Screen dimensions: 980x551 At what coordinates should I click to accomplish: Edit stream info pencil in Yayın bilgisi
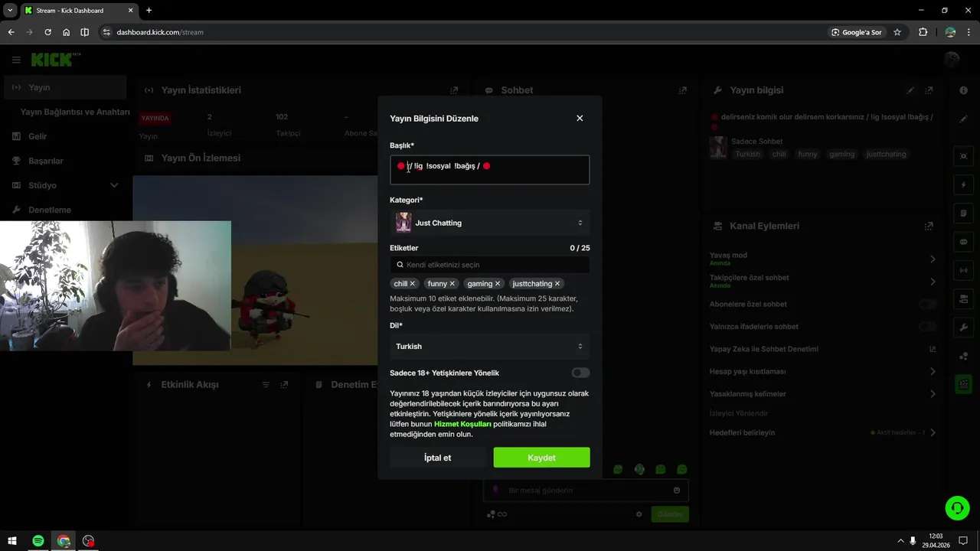point(910,90)
